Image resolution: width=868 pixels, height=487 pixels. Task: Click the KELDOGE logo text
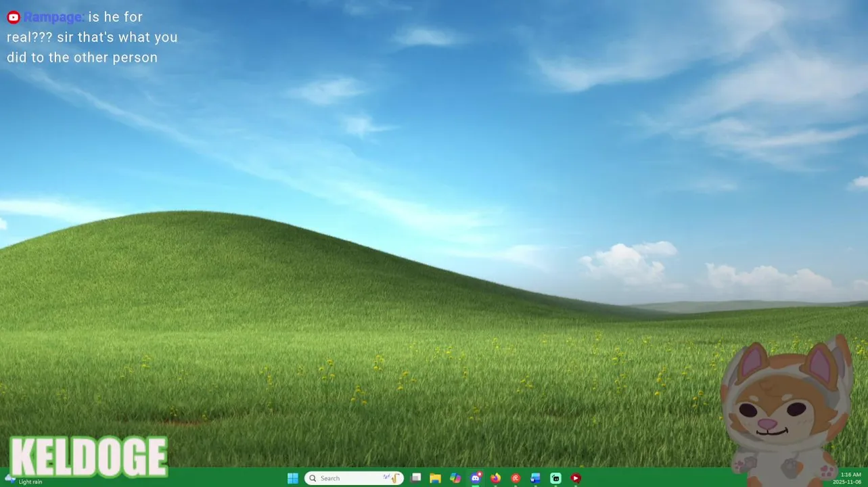[x=89, y=457]
